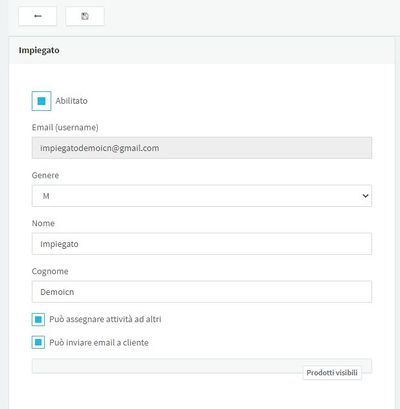Open the Genere dropdown
The image size is (400, 409).
pos(202,196)
